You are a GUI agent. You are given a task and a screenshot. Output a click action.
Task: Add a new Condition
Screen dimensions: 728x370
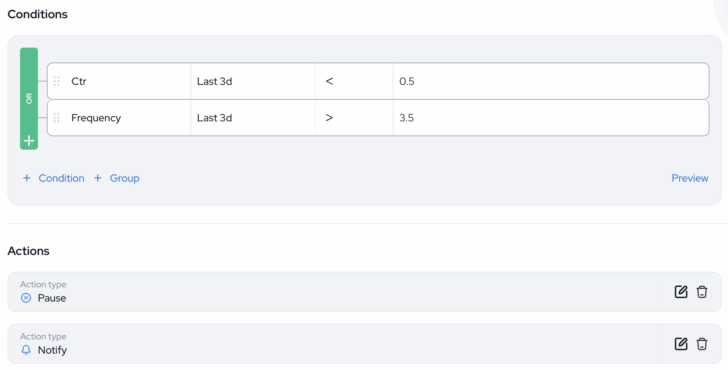tap(54, 178)
